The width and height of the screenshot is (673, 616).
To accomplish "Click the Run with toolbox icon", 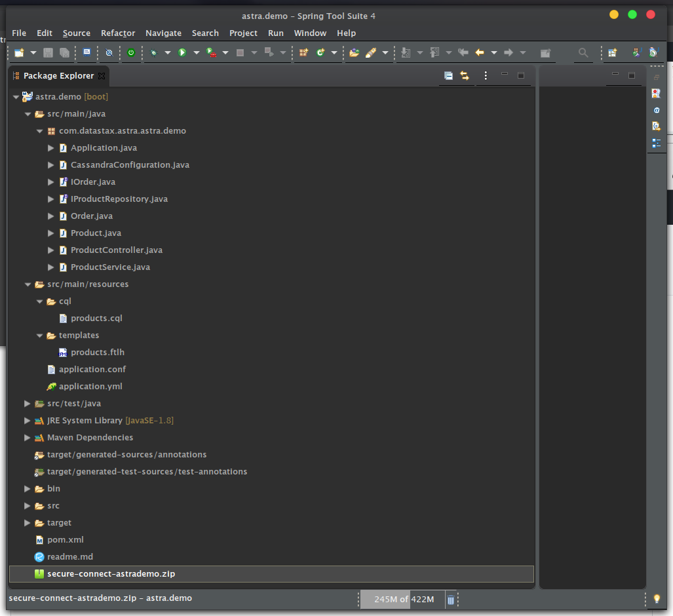I will (x=211, y=52).
